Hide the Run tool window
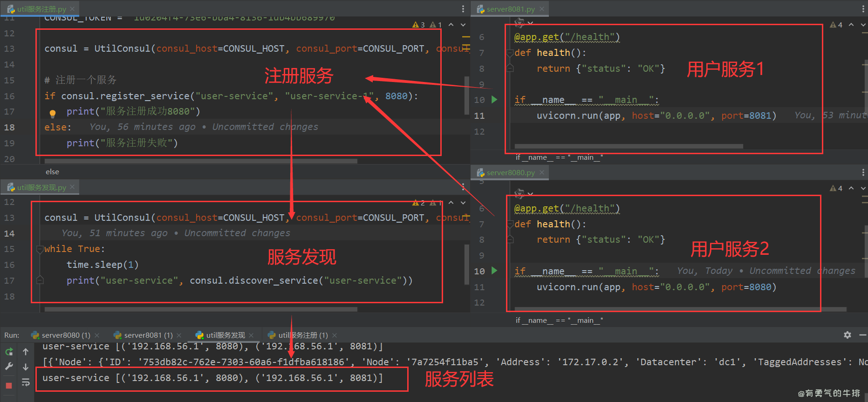The image size is (868, 402). [x=863, y=335]
